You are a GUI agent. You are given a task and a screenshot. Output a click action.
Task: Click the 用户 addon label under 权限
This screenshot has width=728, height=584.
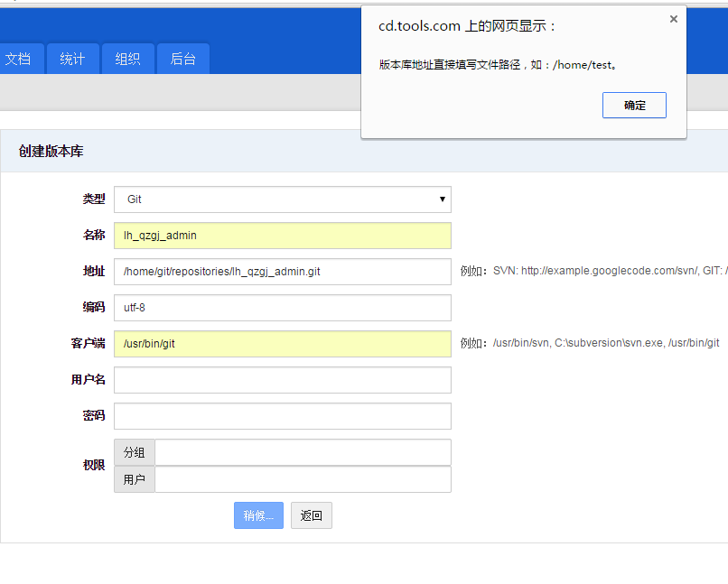[135, 479]
